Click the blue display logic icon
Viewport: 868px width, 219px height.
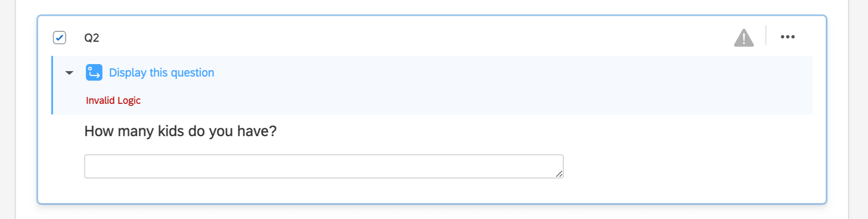tap(94, 73)
